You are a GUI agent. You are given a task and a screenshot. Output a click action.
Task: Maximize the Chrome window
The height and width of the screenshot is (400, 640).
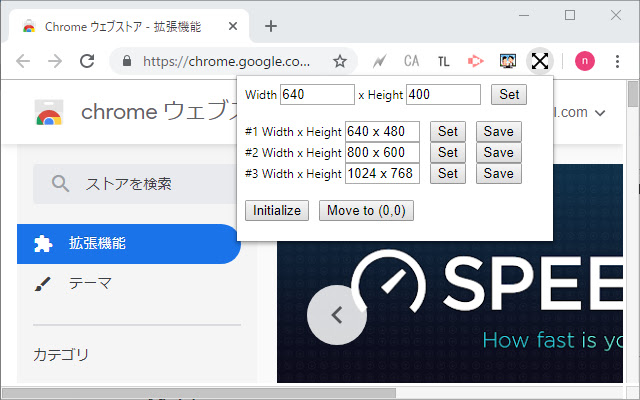click(570, 16)
